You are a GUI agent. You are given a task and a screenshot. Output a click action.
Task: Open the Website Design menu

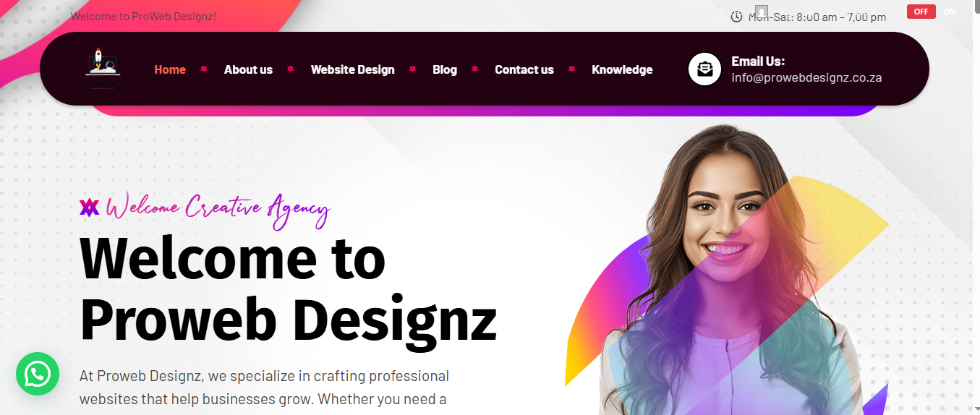click(x=353, y=69)
